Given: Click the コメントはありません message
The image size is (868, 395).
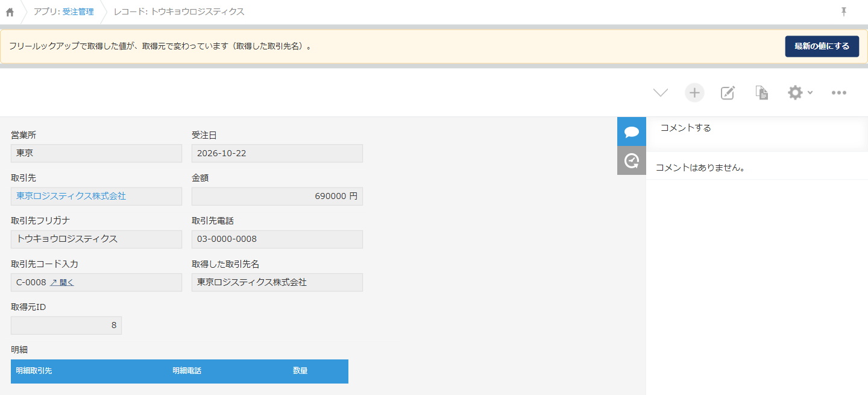Looking at the screenshot, I should click(700, 168).
